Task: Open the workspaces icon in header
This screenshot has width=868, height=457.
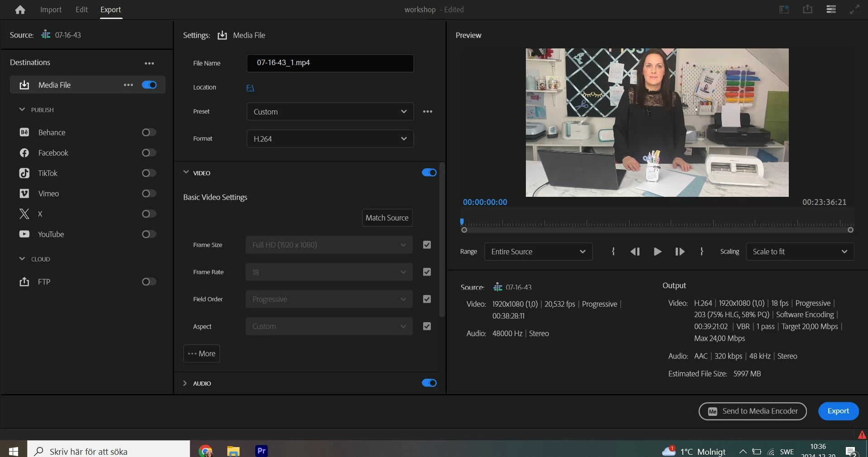Action: [x=784, y=10]
